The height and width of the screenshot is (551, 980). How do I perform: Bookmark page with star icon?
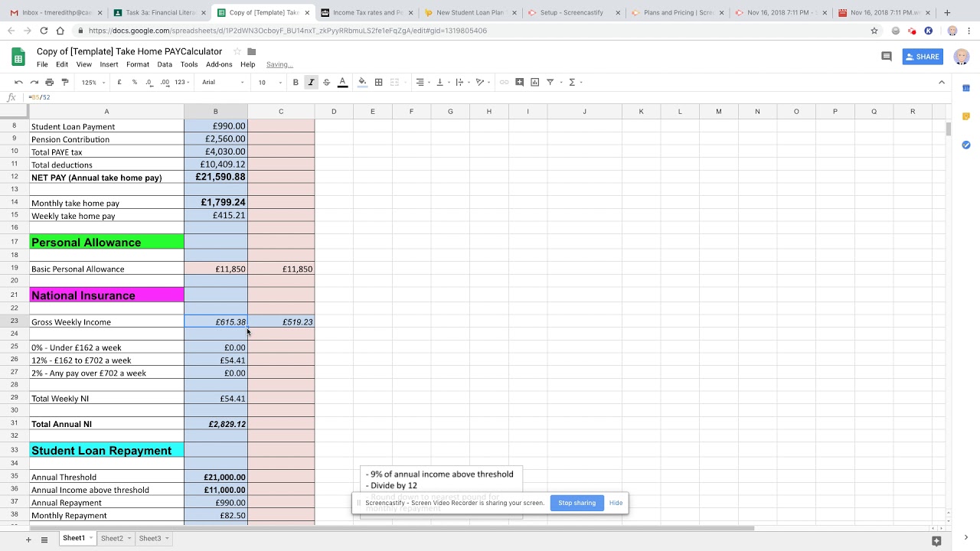(x=874, y=31)
